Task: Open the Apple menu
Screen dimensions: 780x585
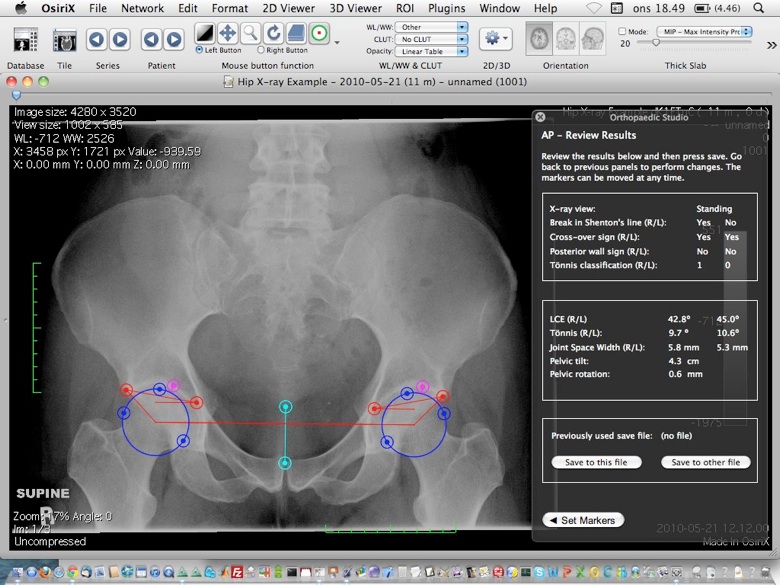Action: [x=21, y=8]
